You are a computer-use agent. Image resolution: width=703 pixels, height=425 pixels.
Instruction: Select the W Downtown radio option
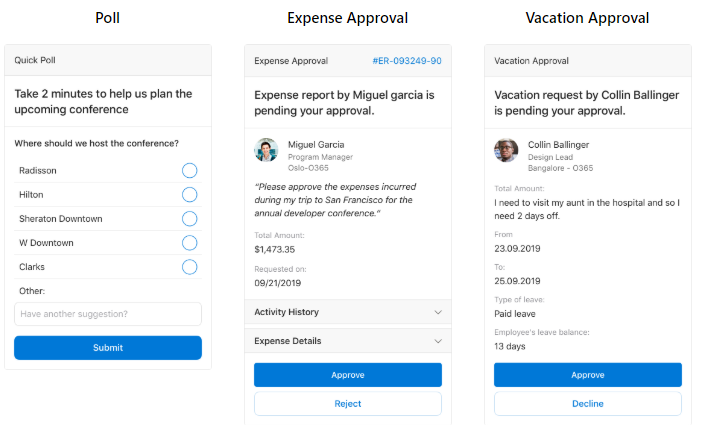tap(190, 243)
